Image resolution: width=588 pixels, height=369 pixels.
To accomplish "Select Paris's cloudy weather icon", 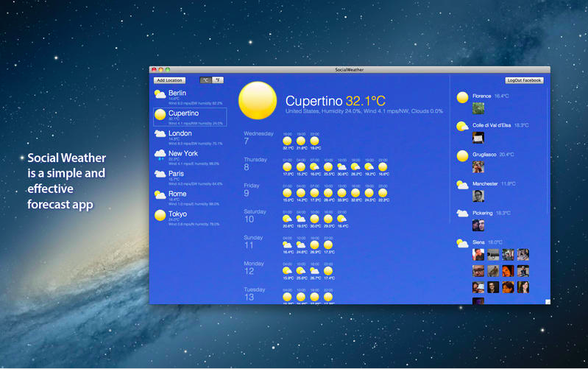I will [x=160, y=174].
